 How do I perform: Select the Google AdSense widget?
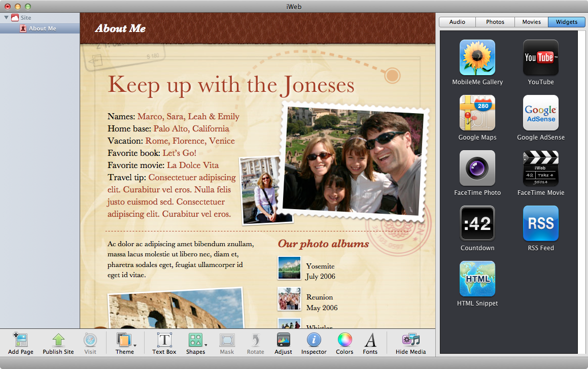[x=541, y=113]
